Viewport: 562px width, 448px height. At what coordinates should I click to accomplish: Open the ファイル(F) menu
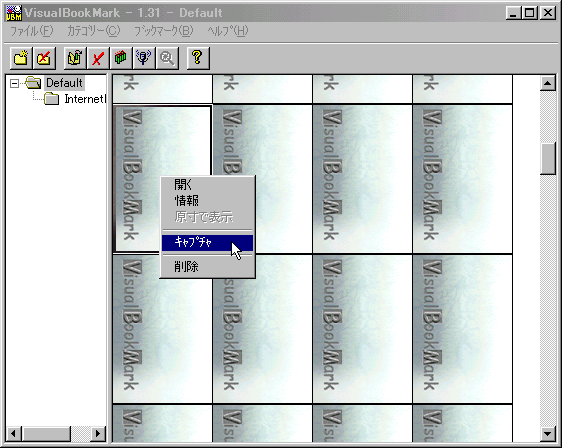coord(32,31)
